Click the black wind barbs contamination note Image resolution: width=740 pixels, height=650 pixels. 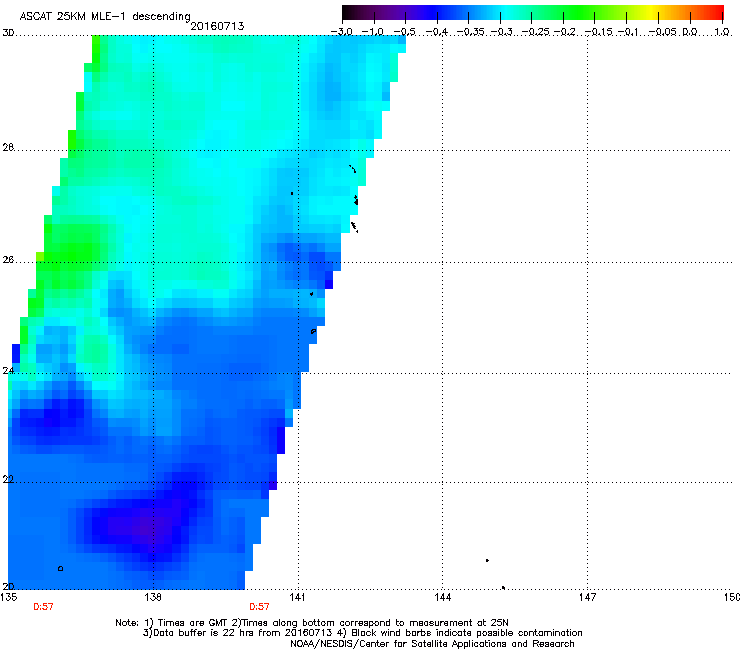click(460, 633)
